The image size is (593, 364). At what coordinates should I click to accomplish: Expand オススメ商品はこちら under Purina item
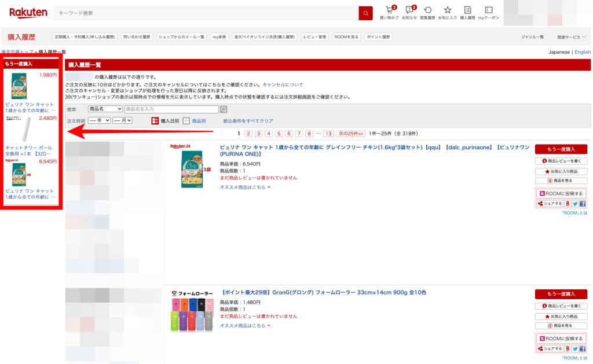point(245,187)
